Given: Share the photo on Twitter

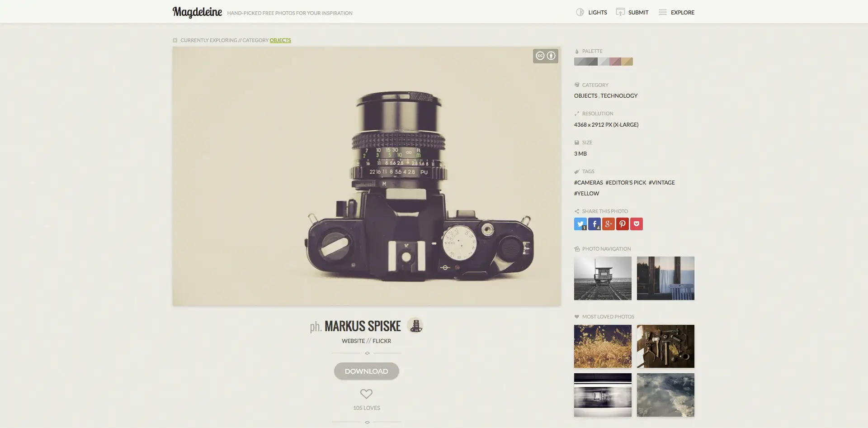Looking at the screenshot, I should click(x=580, y=224).
